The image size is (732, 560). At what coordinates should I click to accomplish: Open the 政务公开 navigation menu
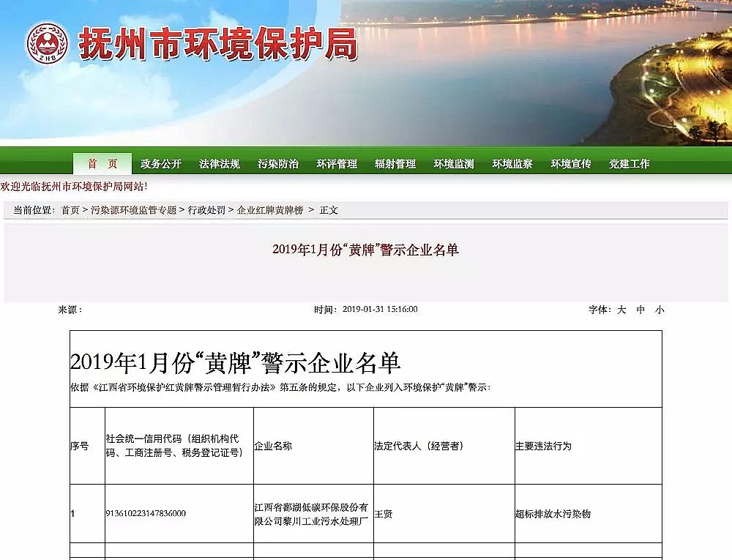pyautogui.click(x=160, y=163)
